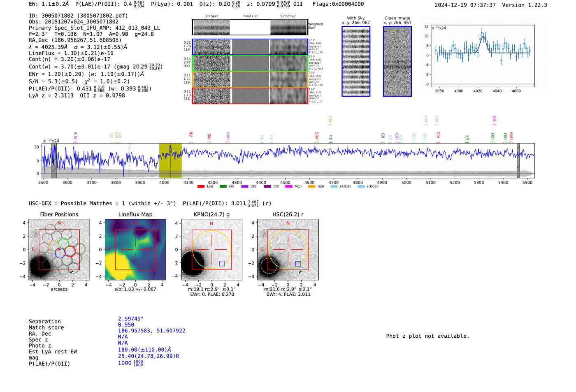Screen dimensions: 576x392
Task: Click the white dashed circle in HSC r image
Action: 268,265
